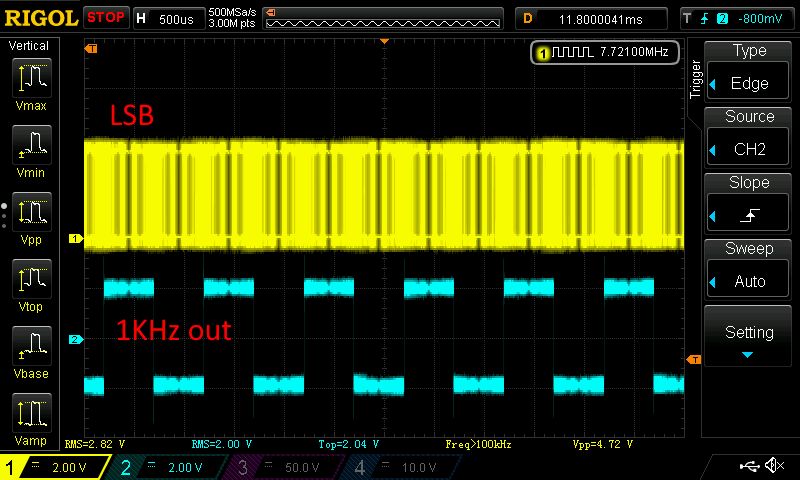Click the Freq>100kHz measurement
Viewport: 800px width, 480px height.
(478, 444)
